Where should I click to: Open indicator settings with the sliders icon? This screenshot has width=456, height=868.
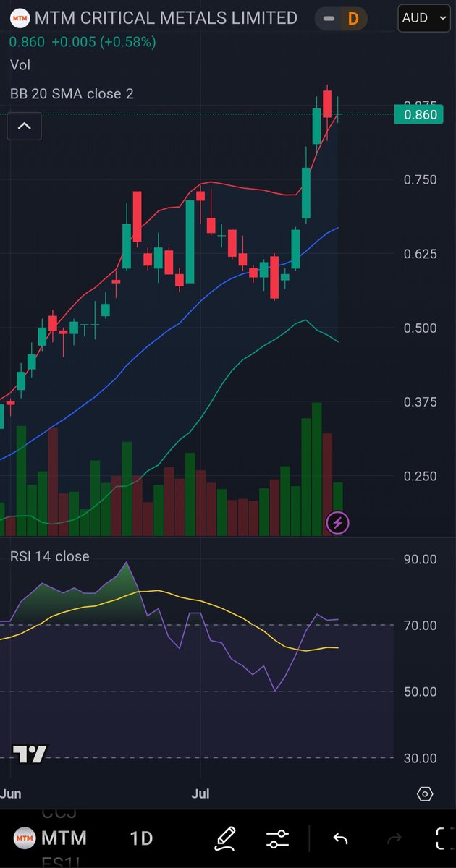coord(277,839)
